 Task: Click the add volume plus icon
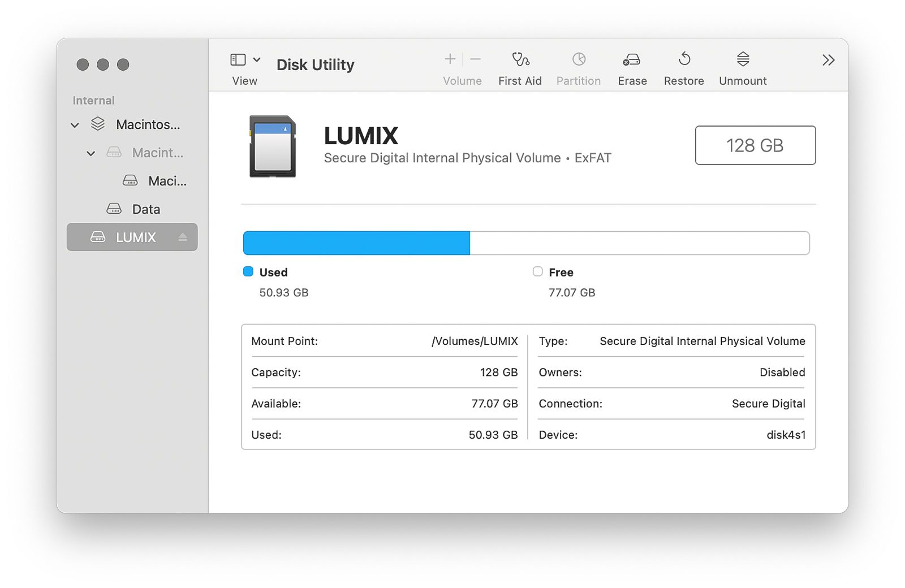pos(450,59)
